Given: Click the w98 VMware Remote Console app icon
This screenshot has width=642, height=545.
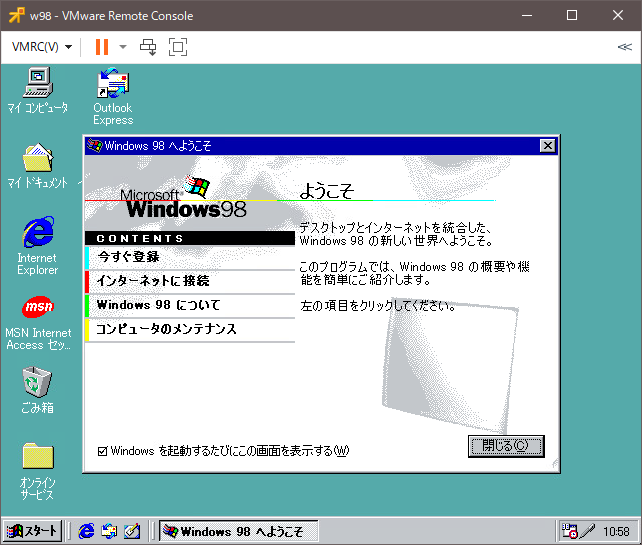Looking at the screenshot, I should point(17,15).
